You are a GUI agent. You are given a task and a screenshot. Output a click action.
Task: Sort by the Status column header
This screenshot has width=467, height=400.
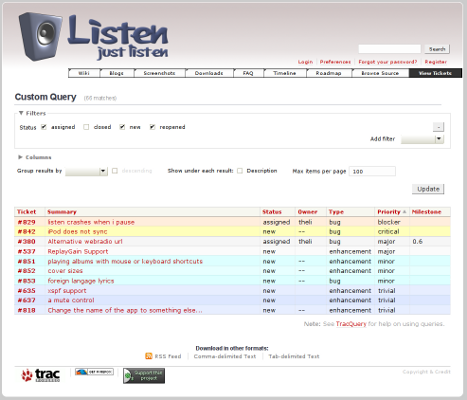click(x=272, y=212)
